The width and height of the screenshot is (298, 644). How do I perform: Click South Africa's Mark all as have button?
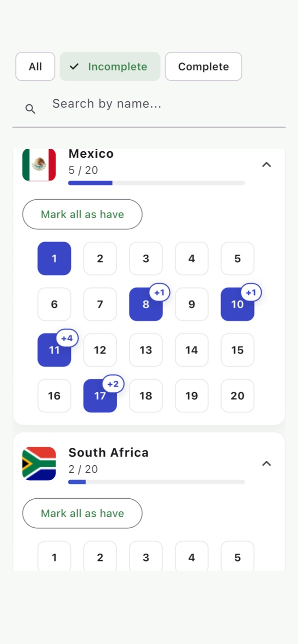[82, 513]
